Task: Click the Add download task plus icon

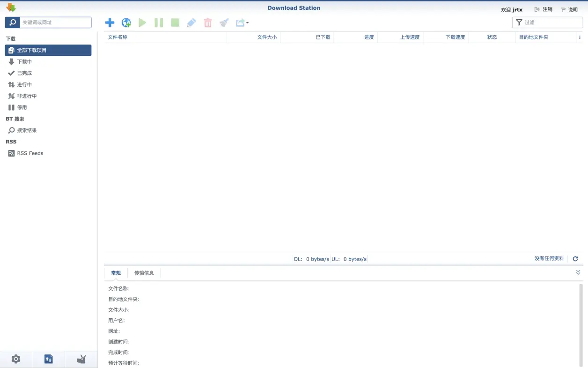Action: [110, 22]
